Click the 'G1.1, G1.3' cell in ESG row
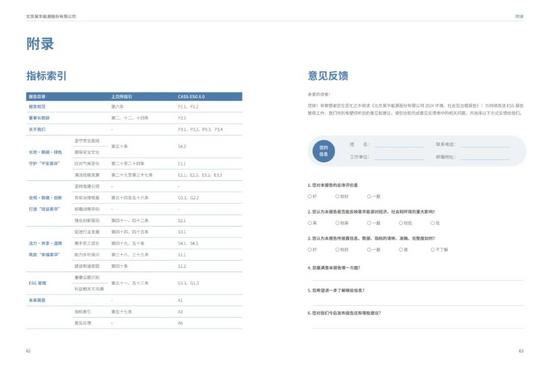The height and width of the screenshot is (373, 550). pyautogui.click(x=188, y=283)
